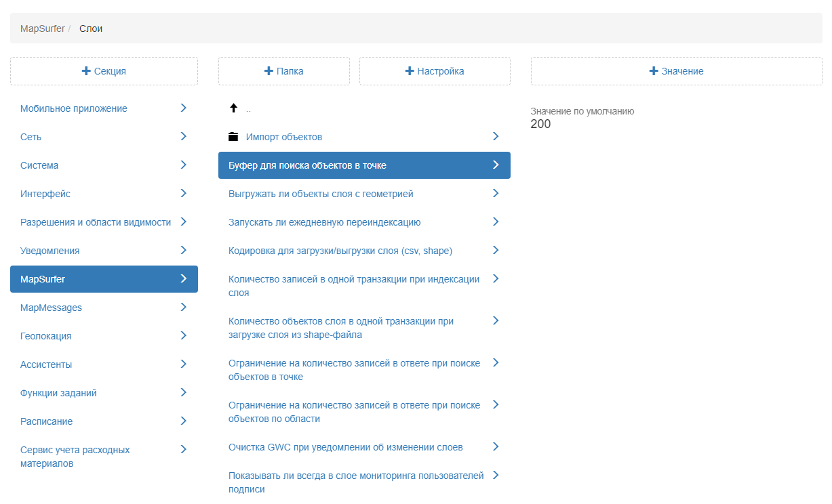Open Функции заданий section
Screen dimensions: 832x504
pyautogui.click(x=104, y=393)
